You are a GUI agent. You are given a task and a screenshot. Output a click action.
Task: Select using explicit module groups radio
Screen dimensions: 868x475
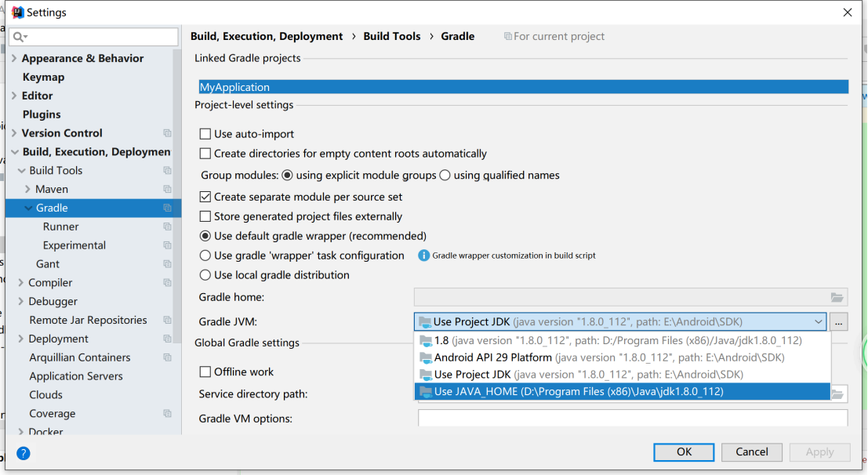coord(287,175)
